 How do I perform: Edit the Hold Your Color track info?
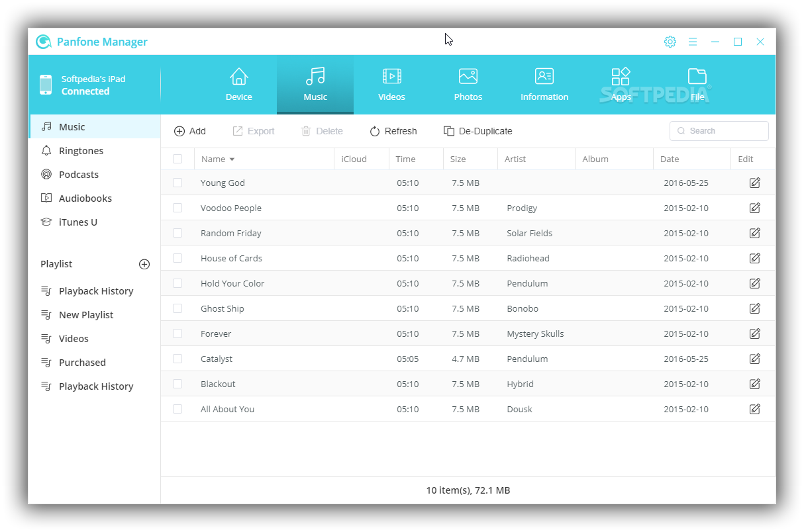tap(754, 283)
